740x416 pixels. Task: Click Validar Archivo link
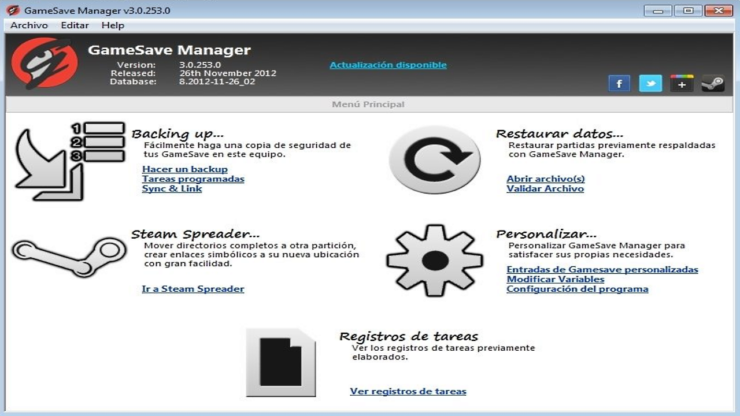[545, 188]
